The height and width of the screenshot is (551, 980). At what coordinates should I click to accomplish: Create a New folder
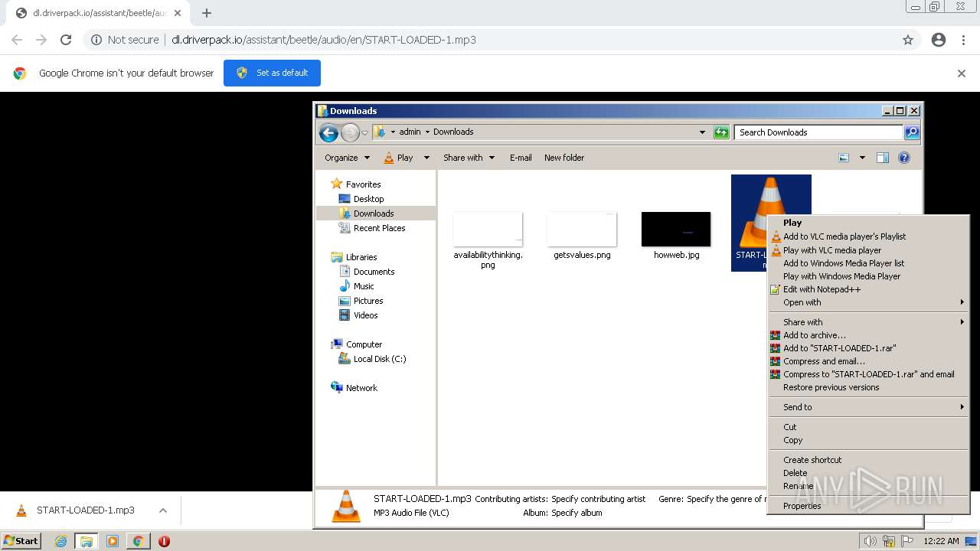(564, 158)
